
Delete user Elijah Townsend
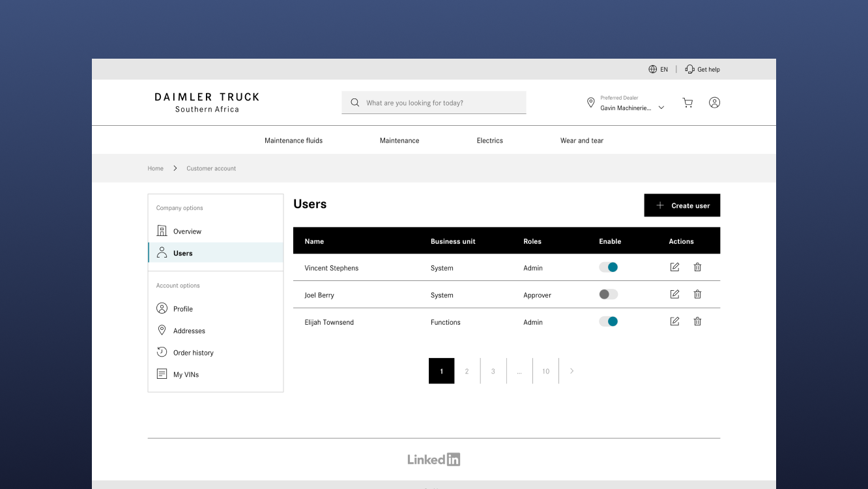[x=697, y=321]
